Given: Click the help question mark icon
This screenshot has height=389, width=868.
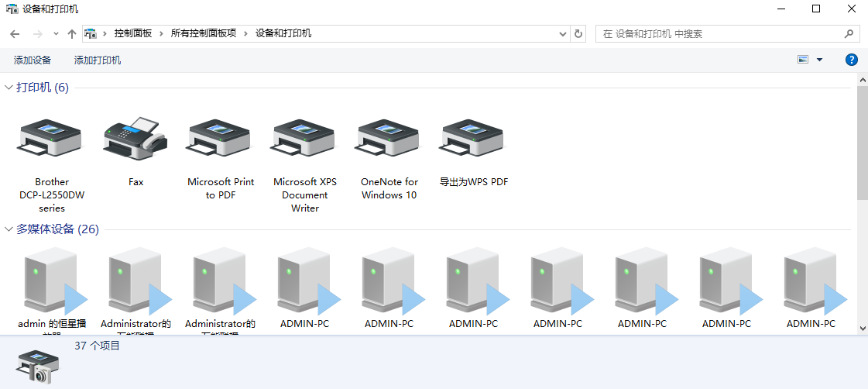Looking at the screenshot, I should pos(851,60).
